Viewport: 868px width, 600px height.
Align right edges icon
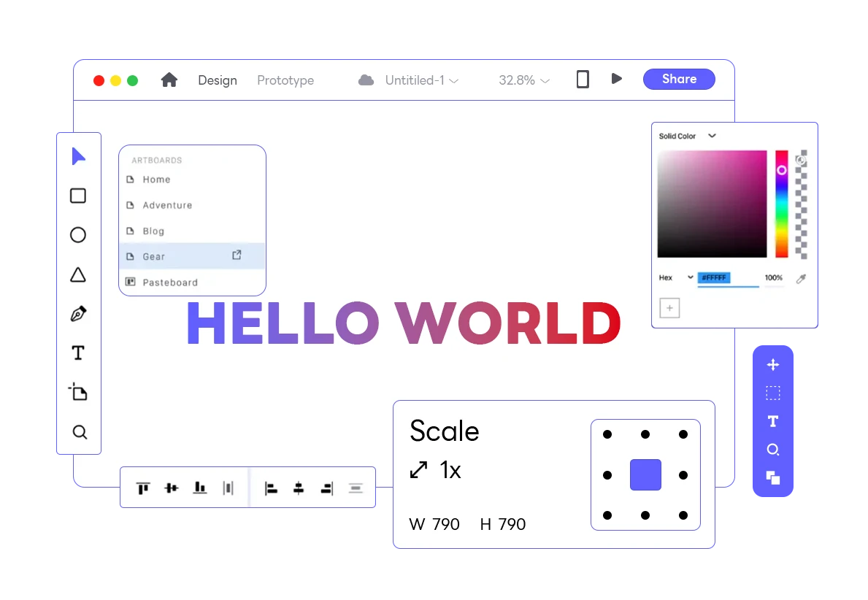327,488
